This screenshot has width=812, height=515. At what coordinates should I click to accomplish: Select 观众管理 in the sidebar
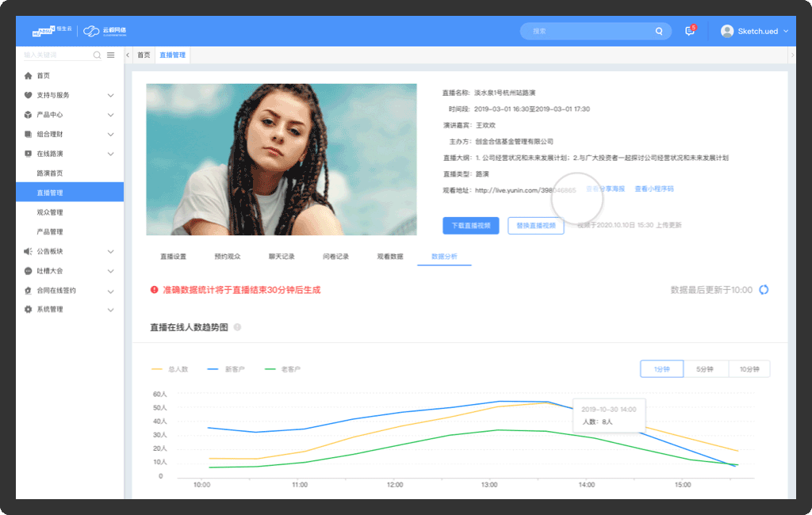[x=50, y=212]
